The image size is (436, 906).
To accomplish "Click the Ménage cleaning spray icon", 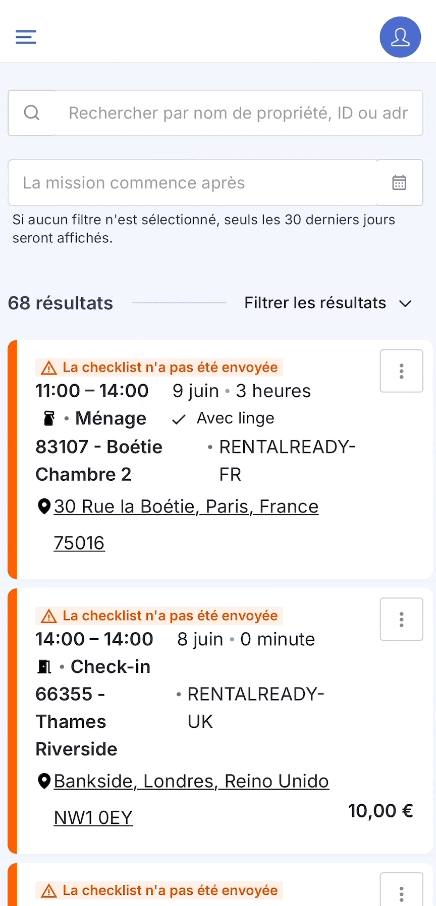I will point(48,419).
